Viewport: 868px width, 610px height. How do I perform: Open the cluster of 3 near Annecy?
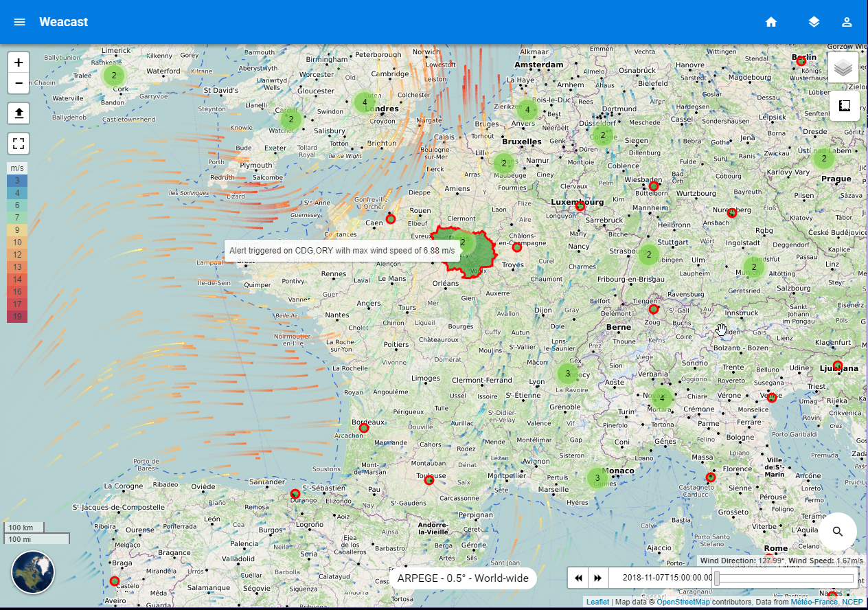click(x=567, y=374)
